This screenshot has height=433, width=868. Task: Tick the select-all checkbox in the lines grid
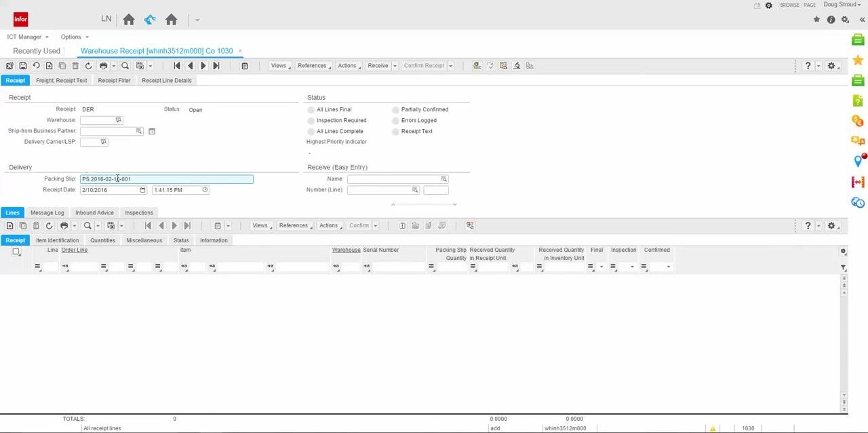[x=16, y=252]
